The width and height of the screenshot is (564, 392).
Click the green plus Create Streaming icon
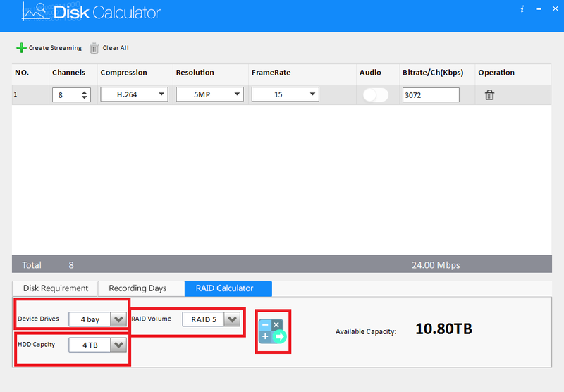[x=21, y=48]
